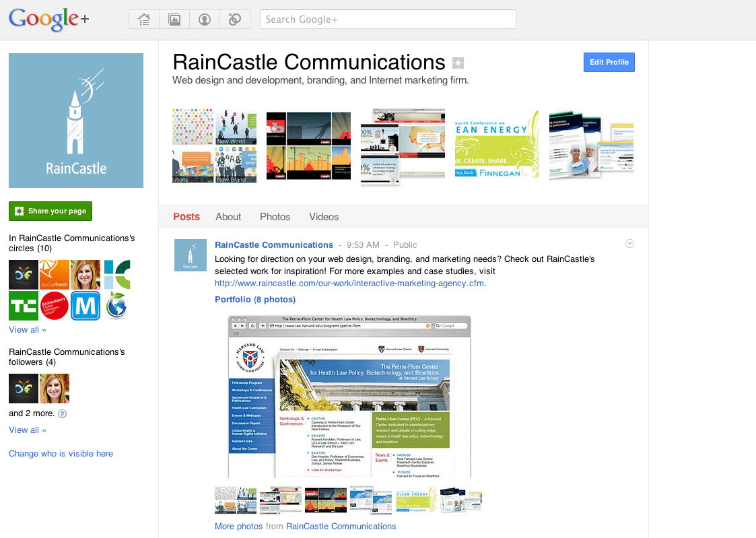This screenshot has width=756, height=538.
Task: Click the Share your page button
Action: pyautogui.click(x=50, y=211)
